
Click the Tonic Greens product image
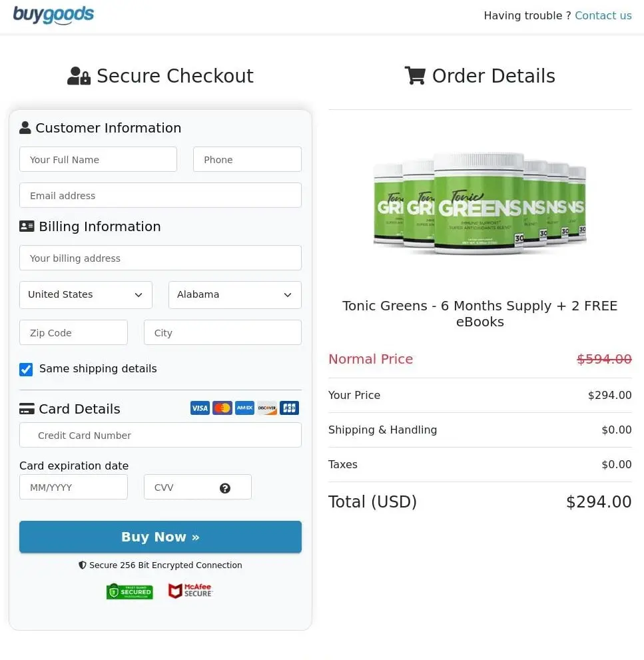click(x=480, y=203)
